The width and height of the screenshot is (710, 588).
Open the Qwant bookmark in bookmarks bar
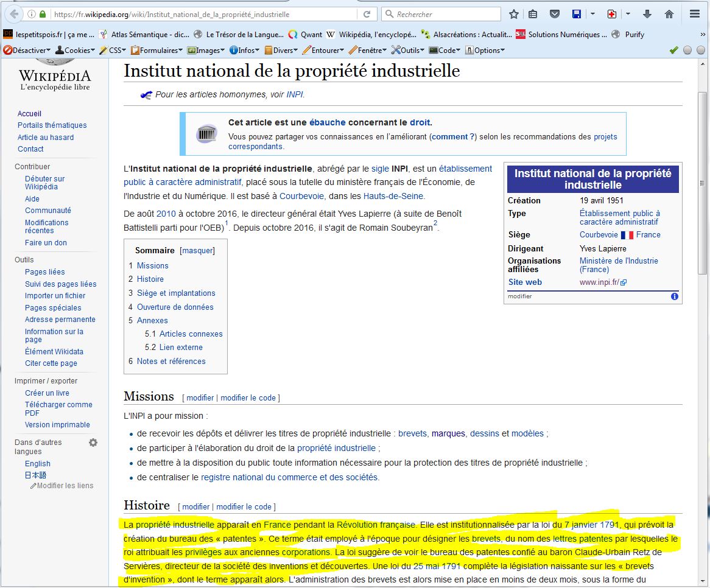click(306, 35)
